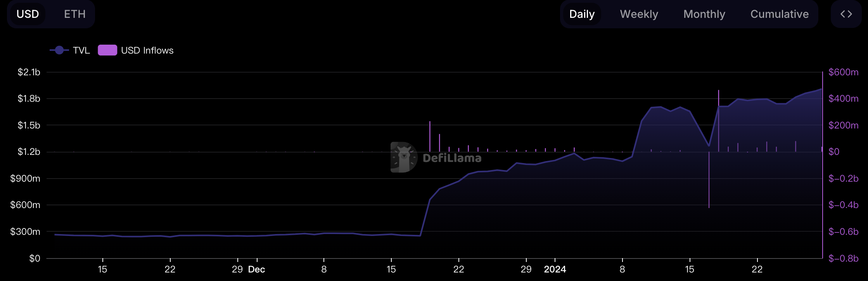Click the $-0.8b right axis label
Image resolution: width=868 pixels, height=281 pixels.
pyautogui.click(x=843, y=258)
